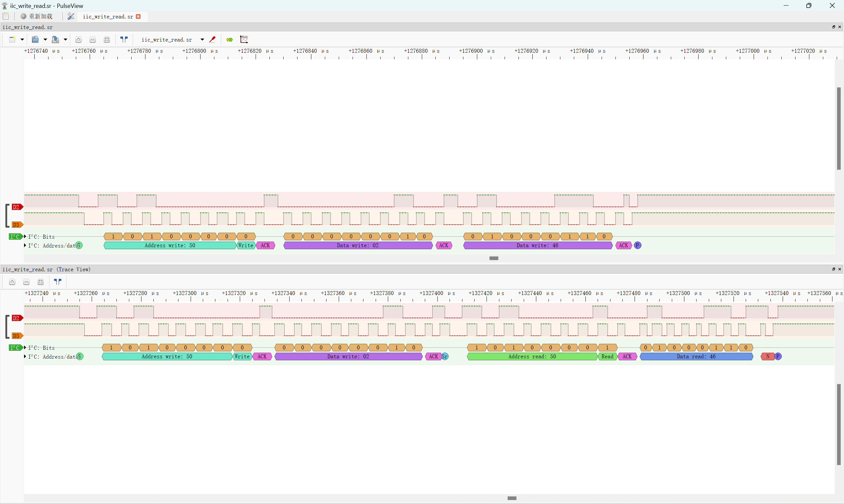Image resolution: width=844 pixels, height=504 pixels.
Task: Click the Save capture icon
Action: (55, 40)
